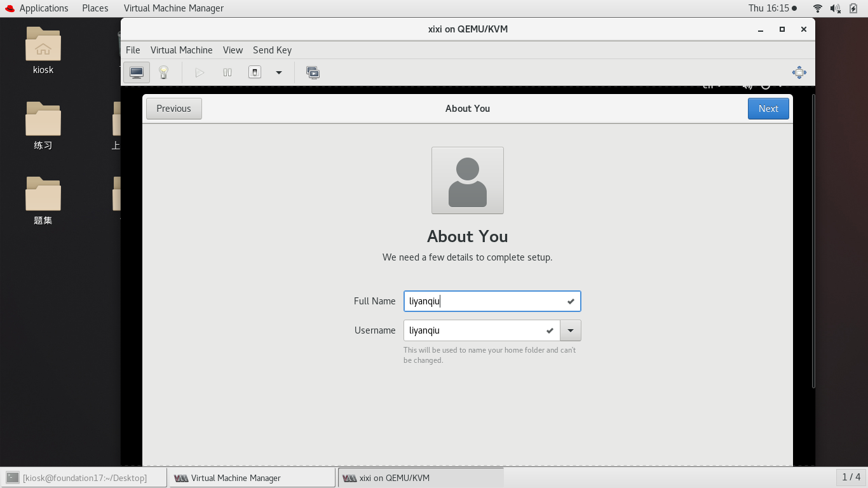Click Virtual Machine Manager in top bar
This screenshot has width=868, height=488.
[x=173, y=8]
